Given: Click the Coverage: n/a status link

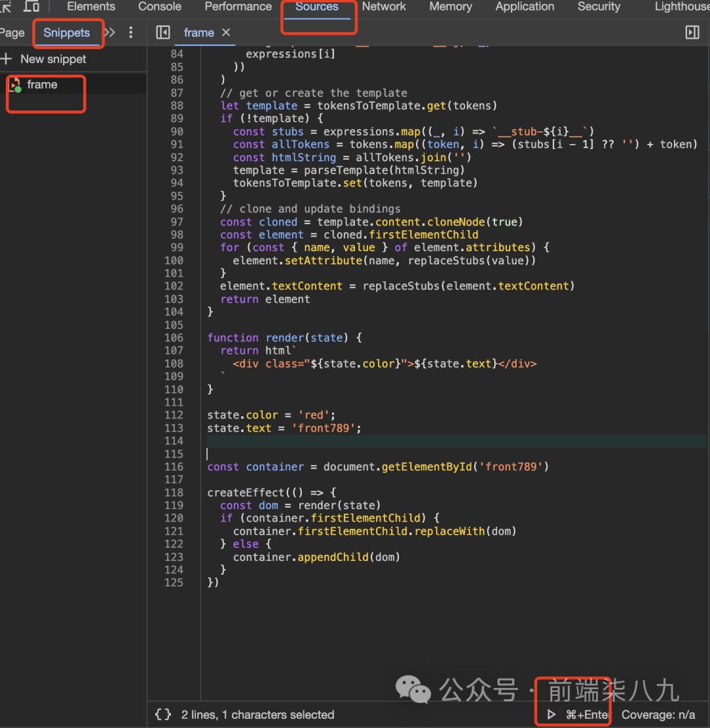Looking at the screenshot, I should [x=658, y=714].
